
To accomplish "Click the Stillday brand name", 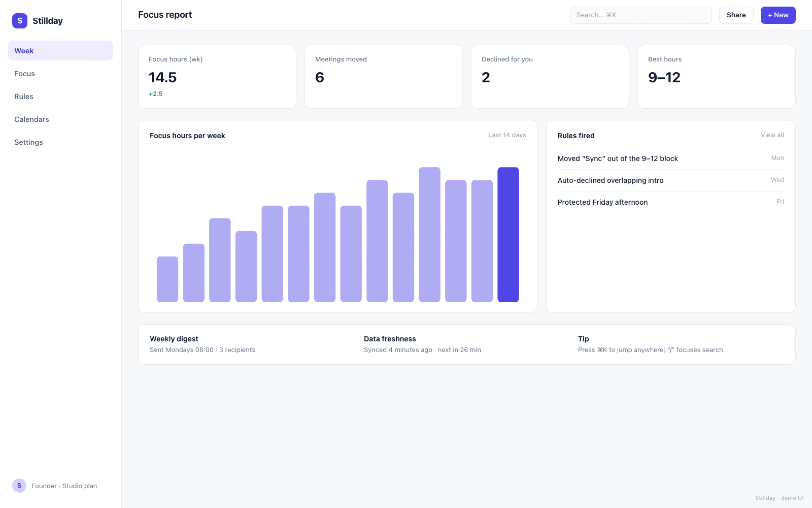I will click(x=48, y=21).
